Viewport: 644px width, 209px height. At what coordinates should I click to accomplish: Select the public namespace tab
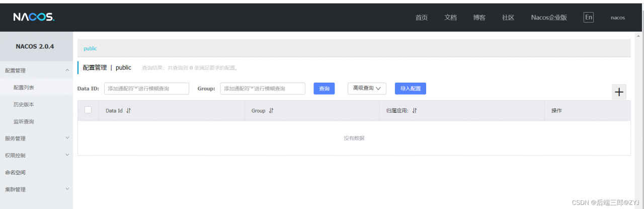pyautogui.click(x=91, y=48)
